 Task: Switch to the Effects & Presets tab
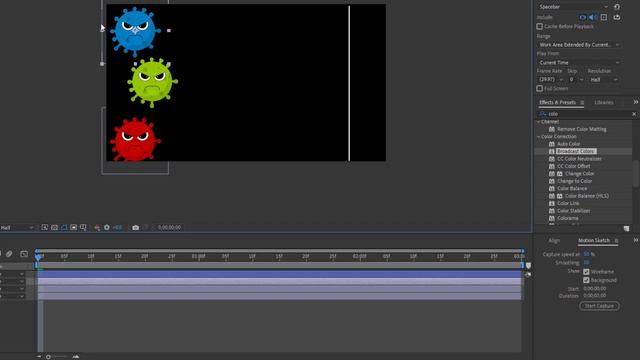pos(557,102)
